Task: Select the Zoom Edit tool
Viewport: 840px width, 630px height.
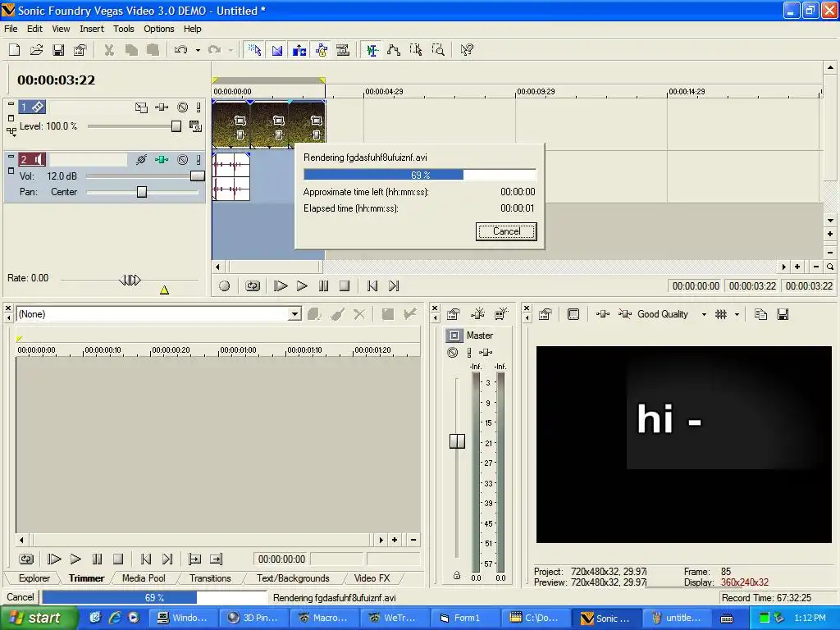Action: coord(438,50)
